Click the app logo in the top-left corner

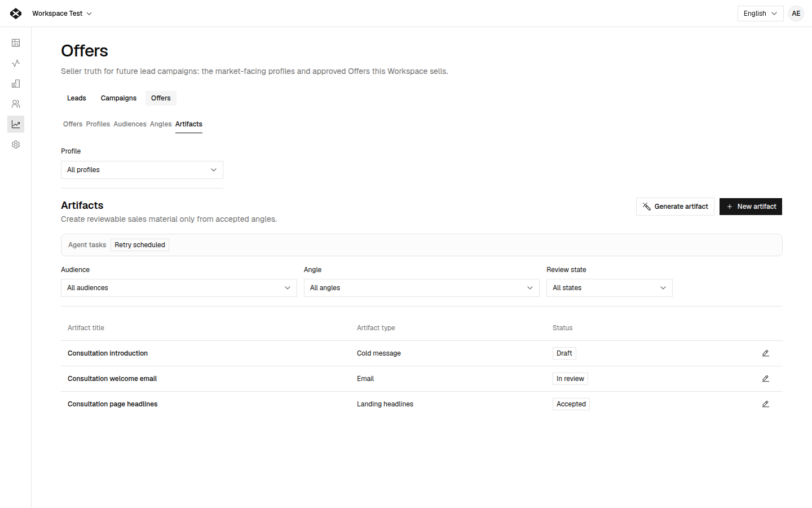click(16, 14)
